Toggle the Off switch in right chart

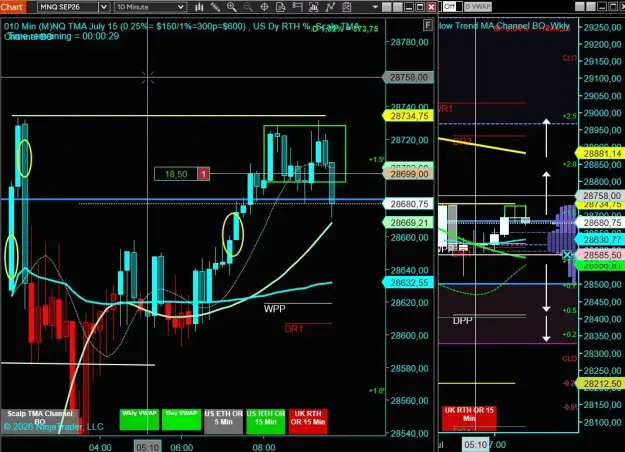click(453, 6)
